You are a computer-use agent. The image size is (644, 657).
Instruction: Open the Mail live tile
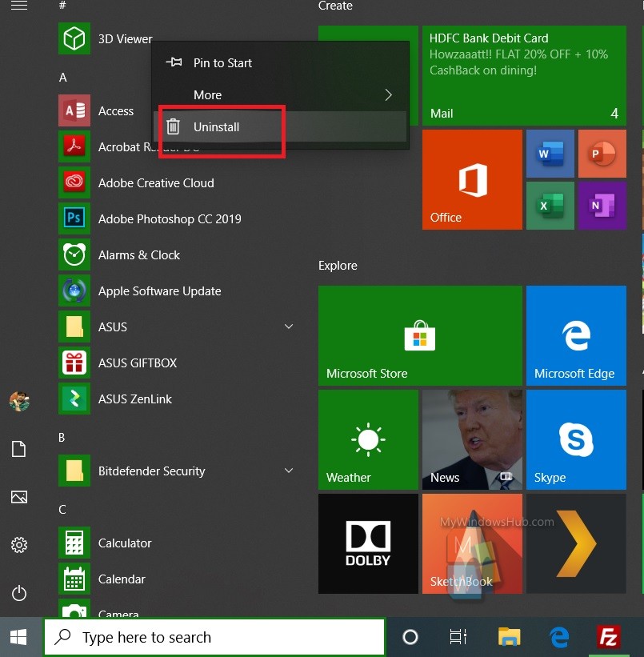[524, 76]
